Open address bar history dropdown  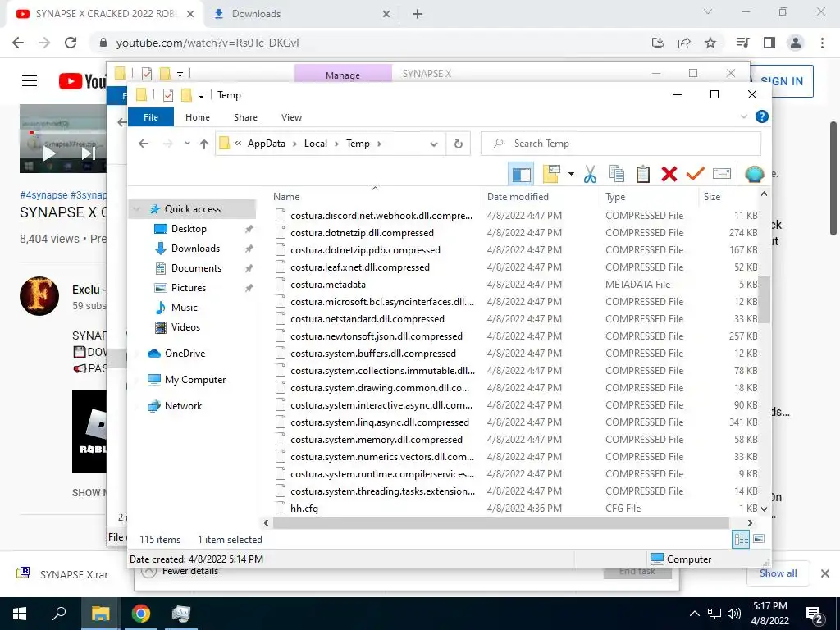point(434,144)
